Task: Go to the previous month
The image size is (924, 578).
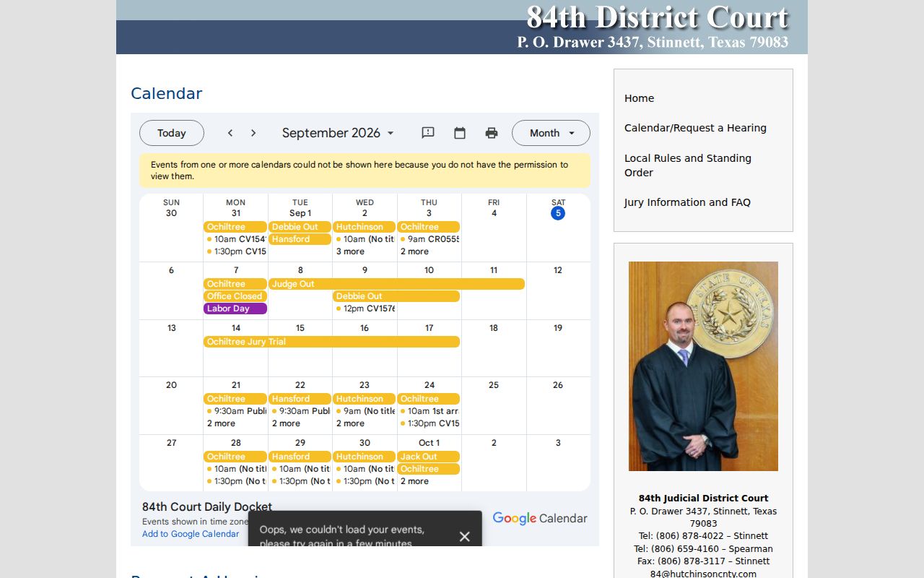Action: (230, 133)
